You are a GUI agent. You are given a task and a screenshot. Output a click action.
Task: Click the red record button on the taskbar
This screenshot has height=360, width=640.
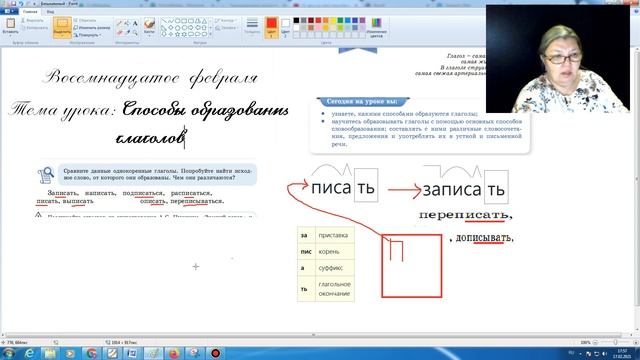coord(216,353)
